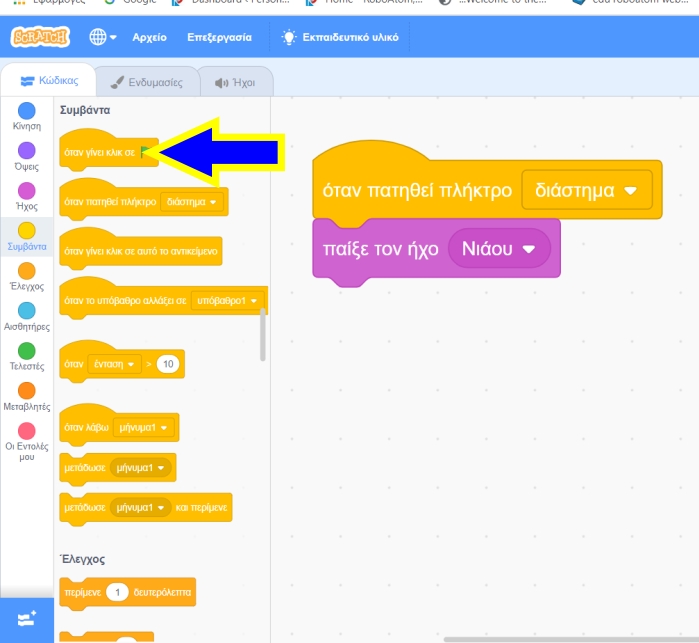The image size is (699, 643).
Task: Switch to the Ενδυμασίες tab
Action: (x=147, y=82)
